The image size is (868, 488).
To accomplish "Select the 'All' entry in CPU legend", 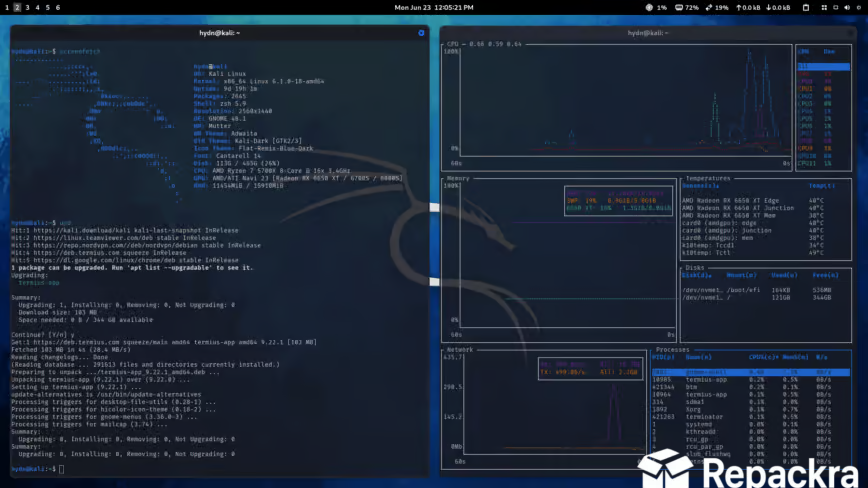I will [x=823, y=66].
